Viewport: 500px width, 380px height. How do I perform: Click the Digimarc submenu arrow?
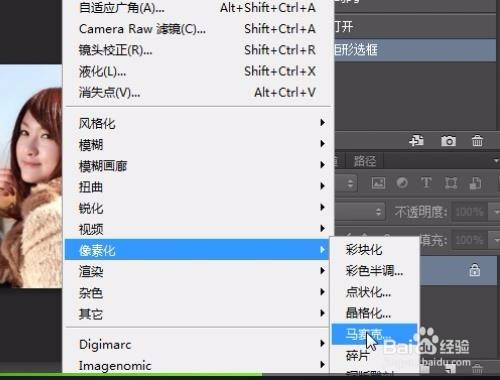pos(322,343)
